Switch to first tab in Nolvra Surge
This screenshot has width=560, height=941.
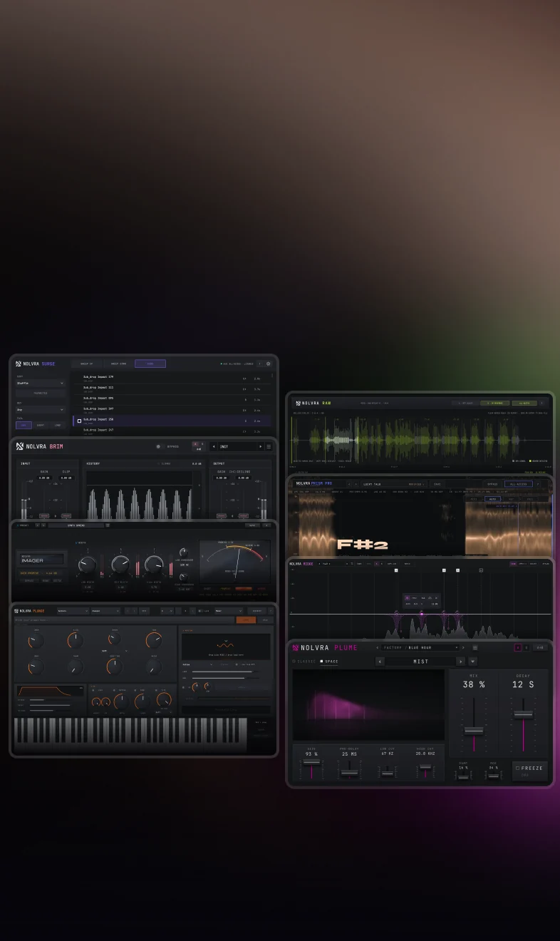pyautogui.click(x=86, y=364)
